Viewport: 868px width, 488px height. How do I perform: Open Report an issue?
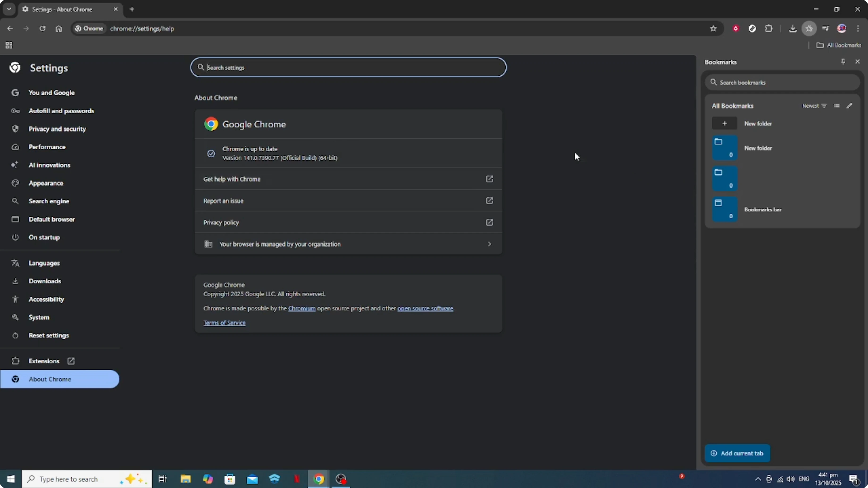(x=348, y=201)
